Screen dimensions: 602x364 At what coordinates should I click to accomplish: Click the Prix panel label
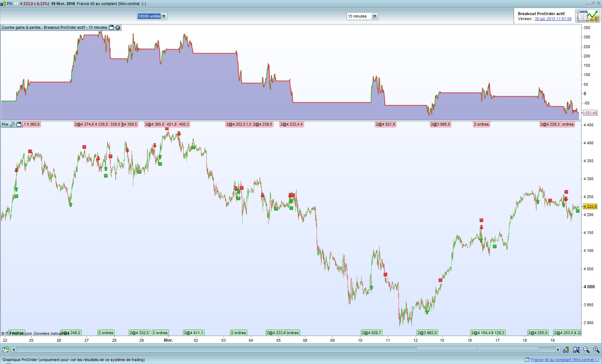(x=5, y=124)
